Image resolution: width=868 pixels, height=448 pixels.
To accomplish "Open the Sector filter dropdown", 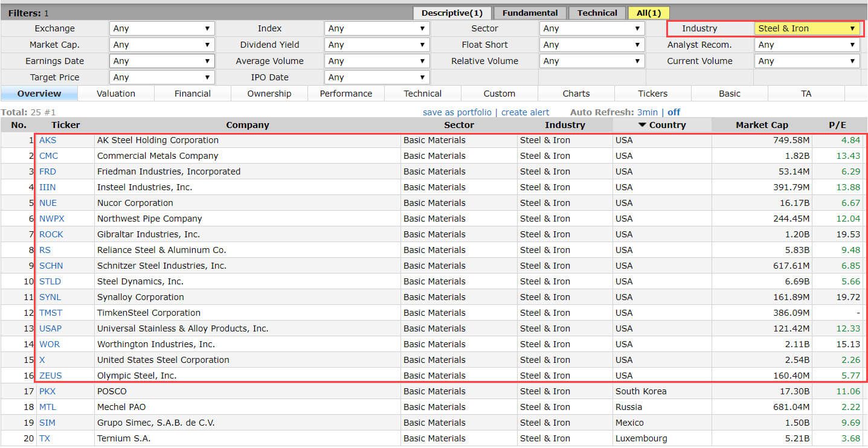I will [x=591, y=28].
